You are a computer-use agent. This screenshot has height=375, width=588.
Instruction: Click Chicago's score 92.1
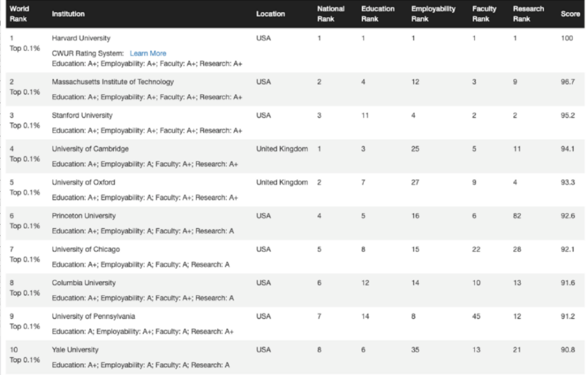[x=567, y=249]
